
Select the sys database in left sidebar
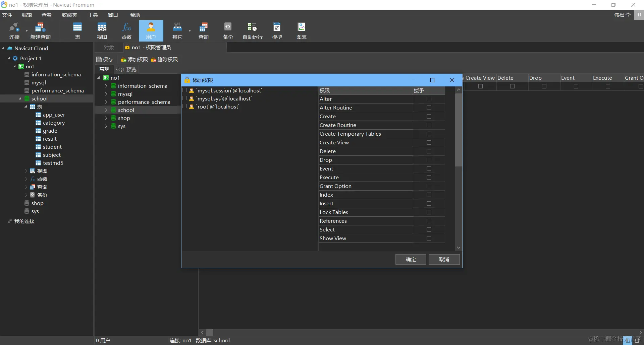tap(35, 211)
